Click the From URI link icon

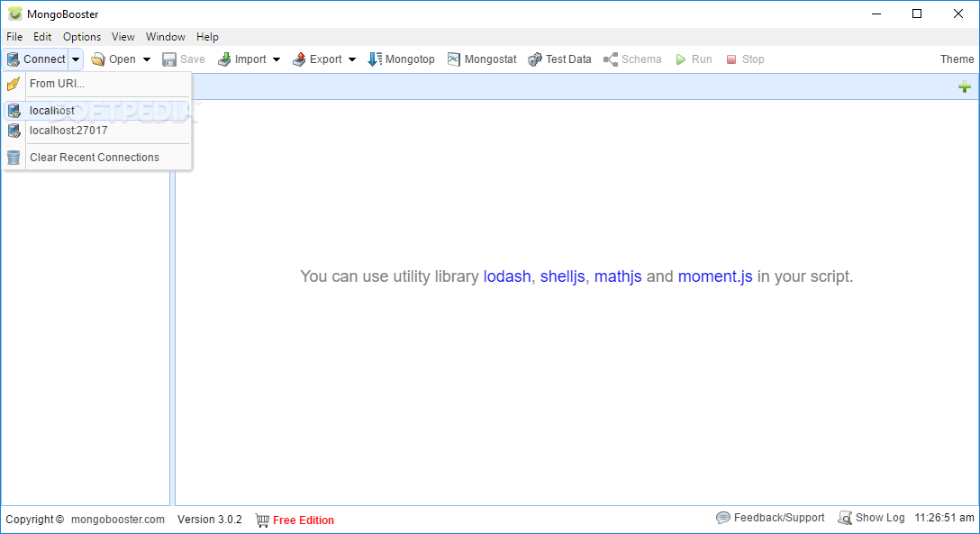coord(14,83)
